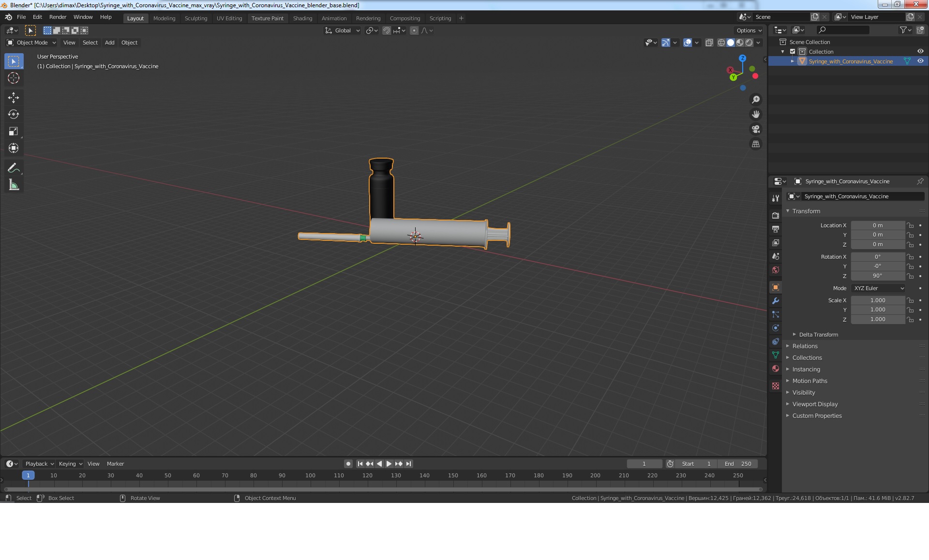Click the Output Properties icon
Screen dimensions: 929x560
click(x=774, y=229)
